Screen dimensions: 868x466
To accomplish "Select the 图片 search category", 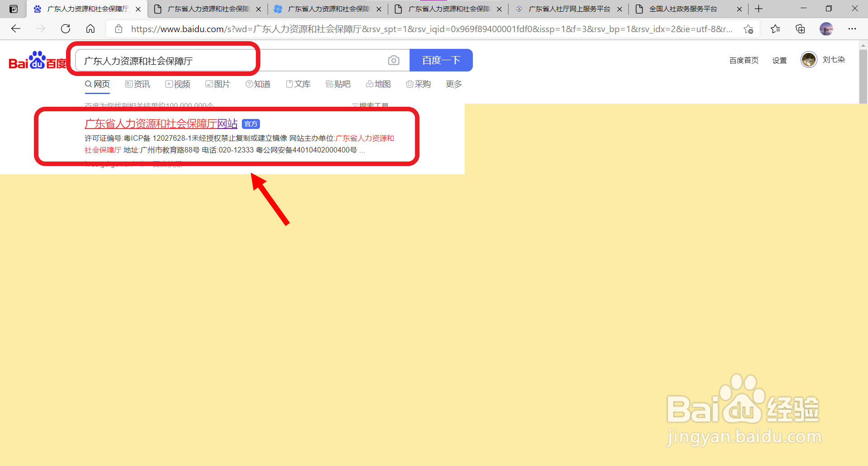I will point(217,84).
